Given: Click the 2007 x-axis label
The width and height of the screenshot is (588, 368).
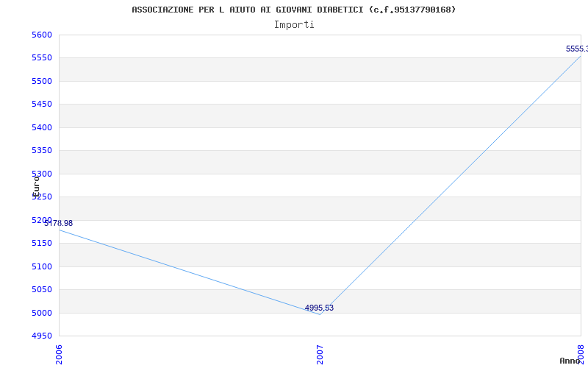Looking at the screenshot, I should pos(320,355).
